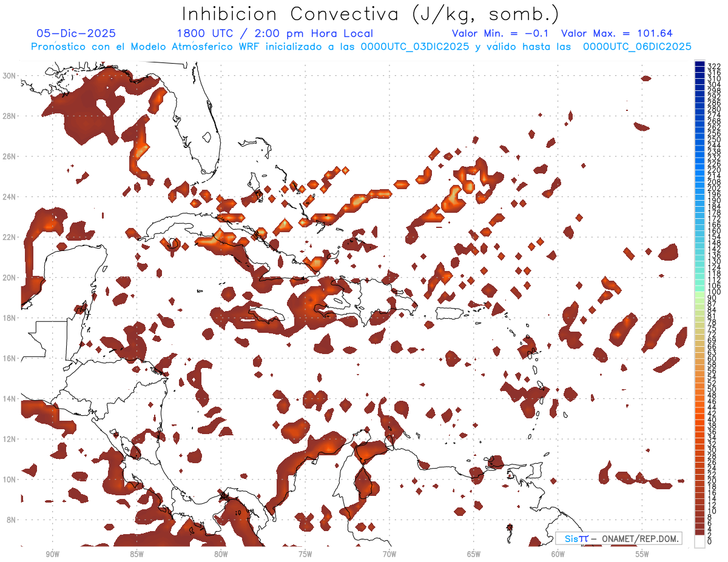
Task: Click the white swatch beside colorbar value 0
Action: 699,540
